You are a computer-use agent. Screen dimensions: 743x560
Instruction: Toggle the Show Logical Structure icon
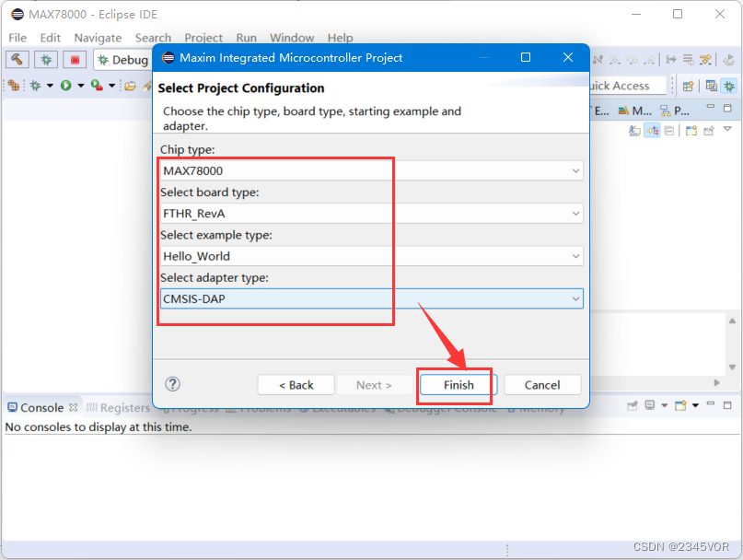pyautogui.click(x=653, y=131)
